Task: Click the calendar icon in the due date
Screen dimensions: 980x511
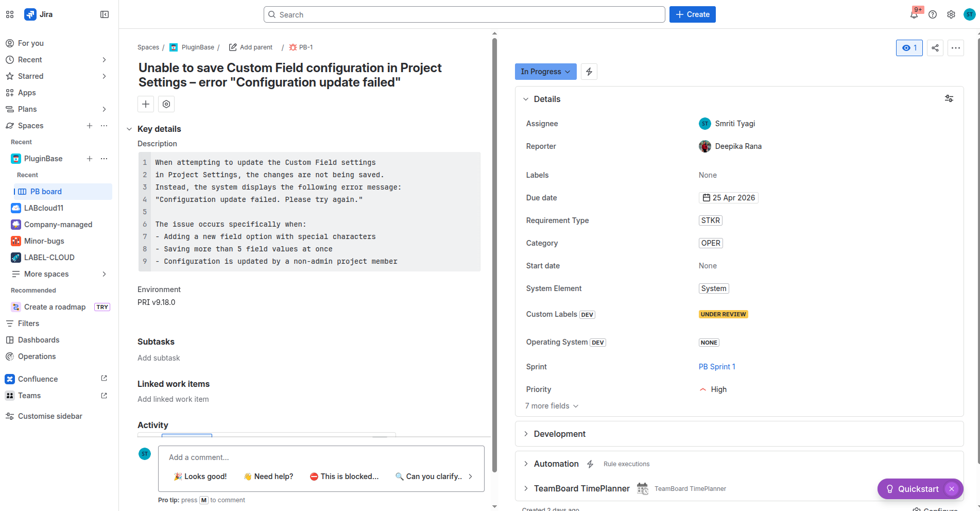Action: [x=707, y=198]
